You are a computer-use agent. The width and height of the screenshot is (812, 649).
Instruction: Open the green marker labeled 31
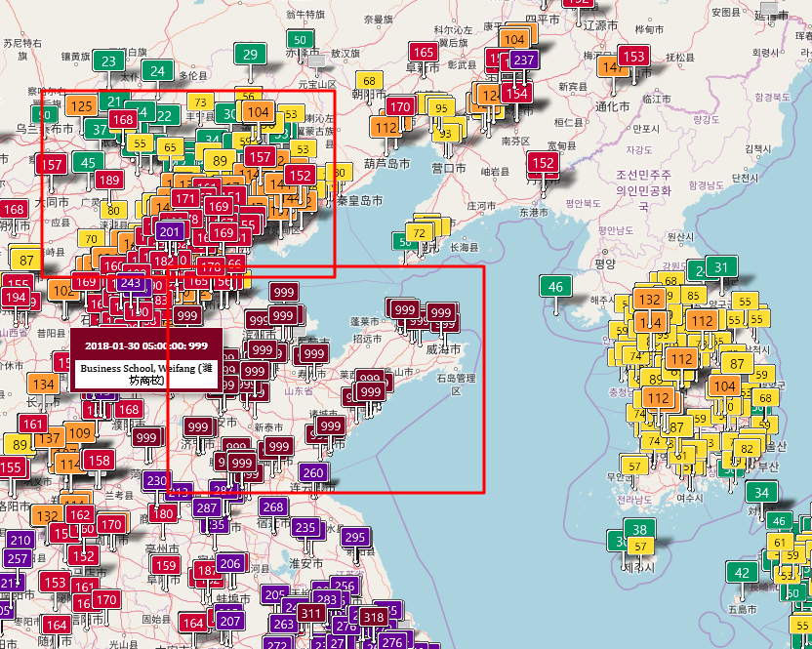click(x=721, y=267)
